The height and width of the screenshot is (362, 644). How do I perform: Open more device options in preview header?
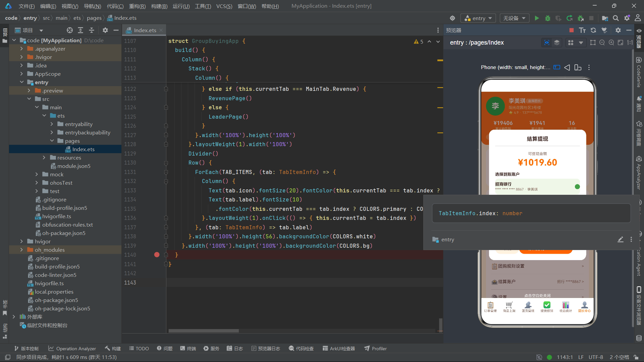point(589,67)
